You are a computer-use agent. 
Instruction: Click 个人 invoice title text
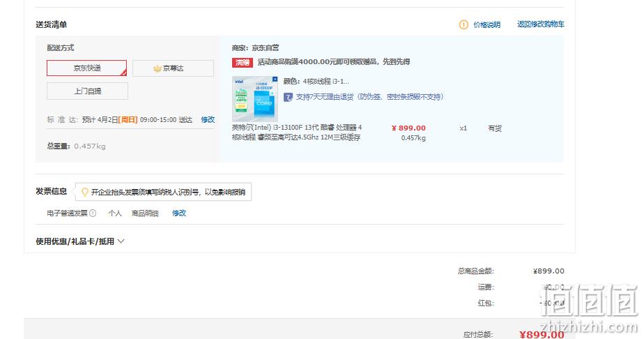[115, 213]
